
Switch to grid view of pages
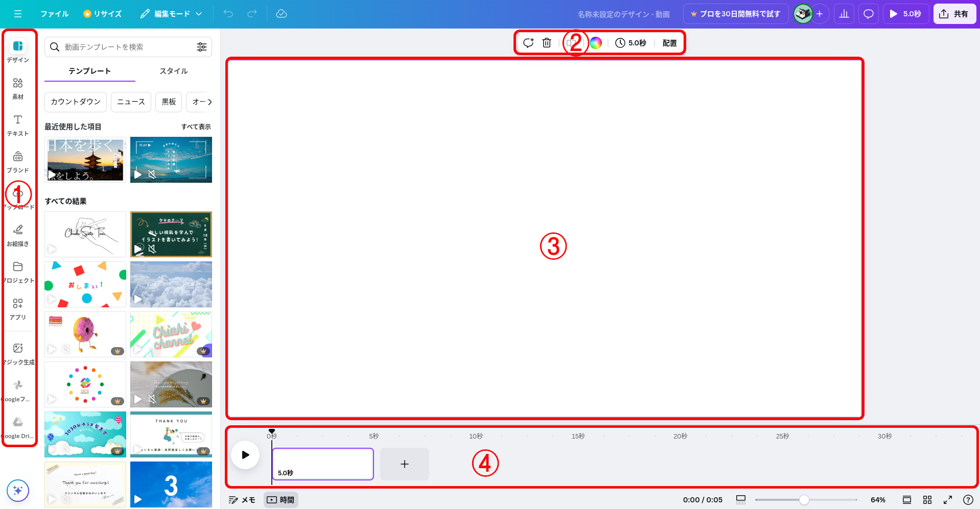(x=927, y=500)
